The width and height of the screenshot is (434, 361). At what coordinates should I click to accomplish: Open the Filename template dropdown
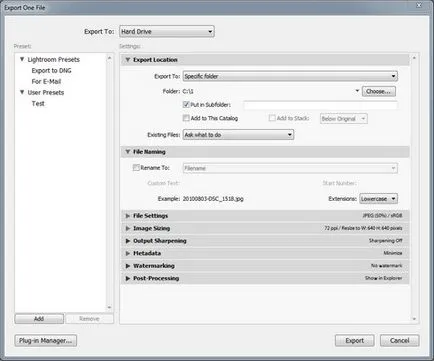pyautogui.click(x=290, y=168)
